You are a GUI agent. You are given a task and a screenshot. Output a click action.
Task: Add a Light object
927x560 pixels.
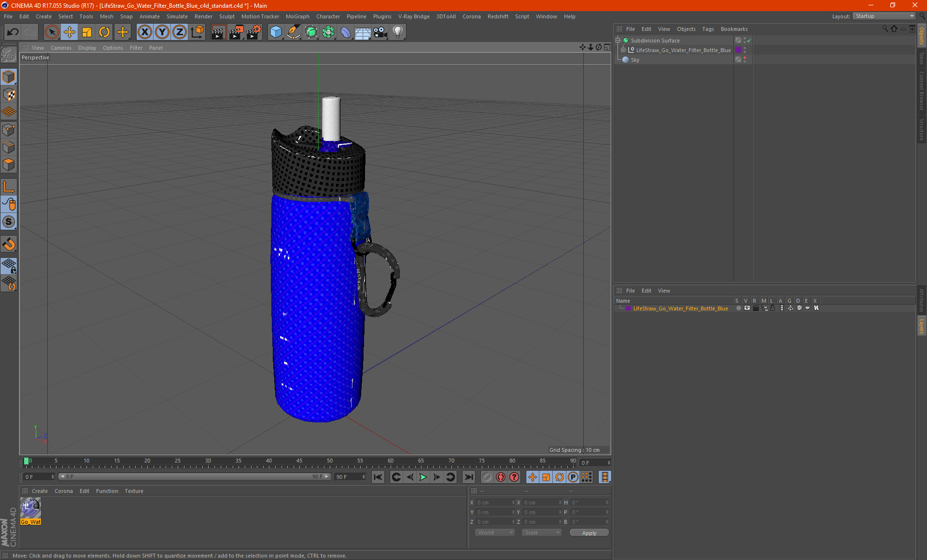(397, 32)
